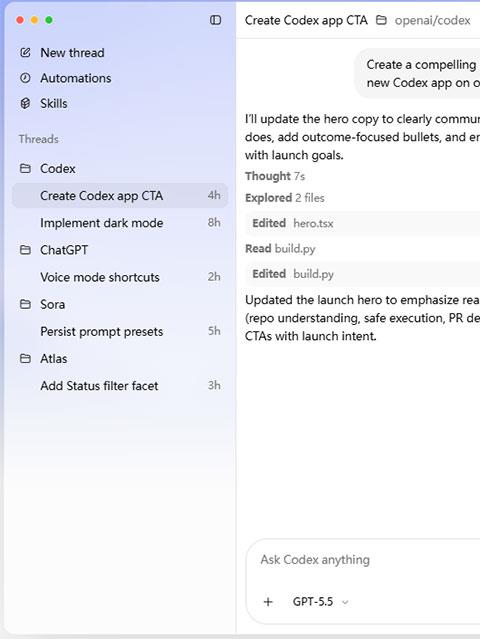Click the folder icon beside openai/codex

[381, 20]
